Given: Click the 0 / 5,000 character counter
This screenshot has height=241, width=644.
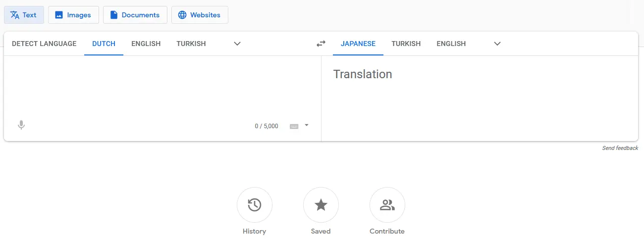Looking at the screenshot, I should point(267,126).
